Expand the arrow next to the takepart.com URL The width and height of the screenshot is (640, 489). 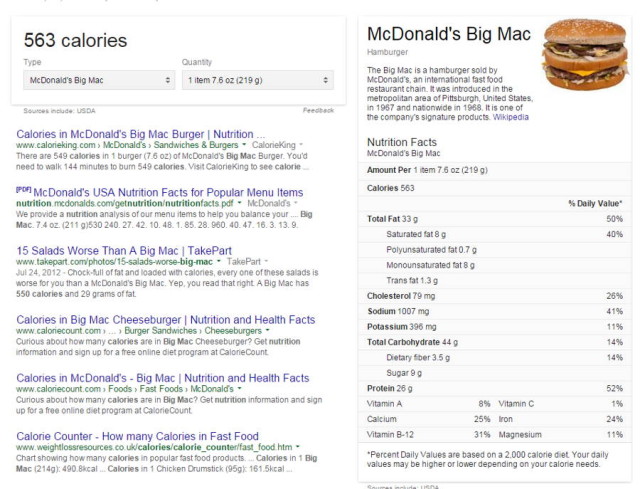[218, 261]
